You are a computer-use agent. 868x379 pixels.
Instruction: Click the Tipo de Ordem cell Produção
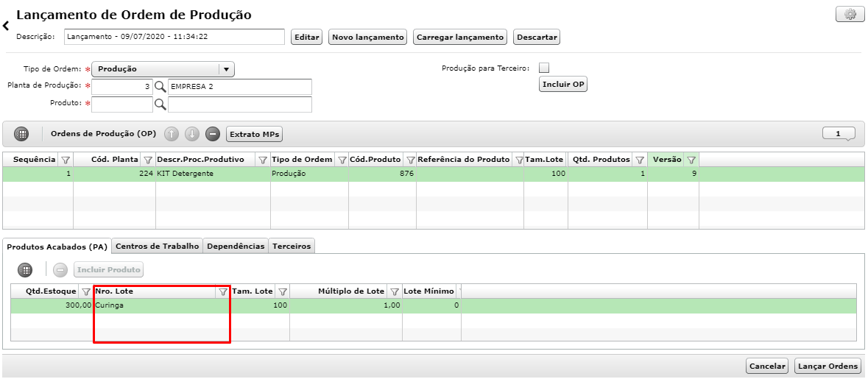pos(309,174)
